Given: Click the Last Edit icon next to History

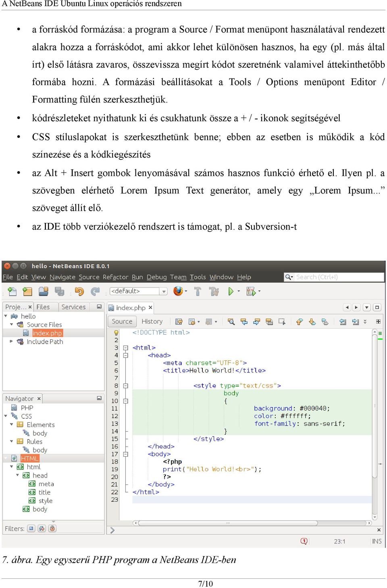Looking at the screenshot, I should (x=179, y=322).
